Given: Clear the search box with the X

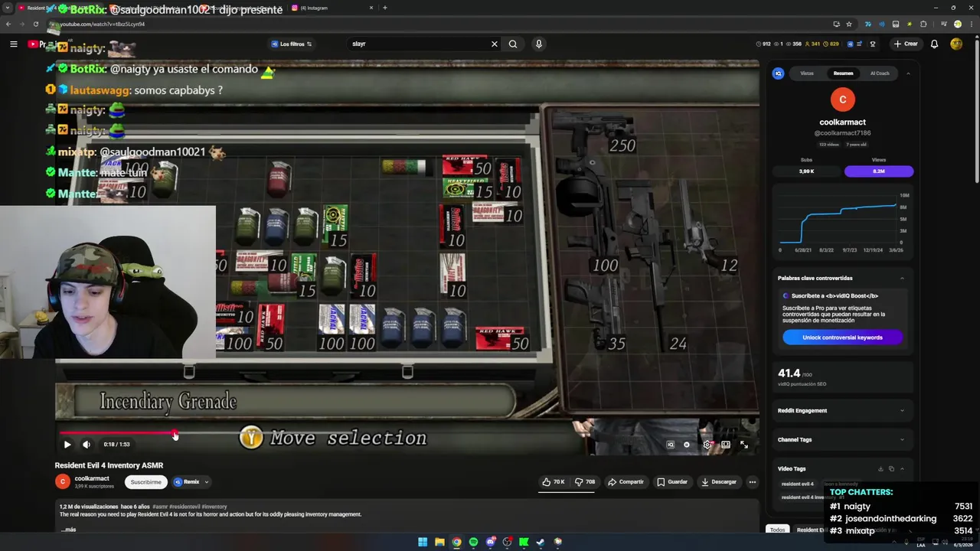Looking at the screenshot, I should (494, 44).
